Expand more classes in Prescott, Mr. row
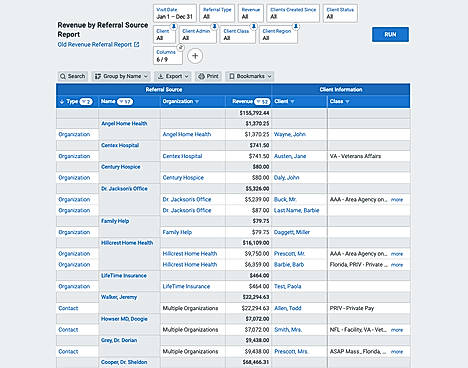Image resolution: width=468 pixels, height=368 pixels. pyautogui.click(x=397, y=254)
